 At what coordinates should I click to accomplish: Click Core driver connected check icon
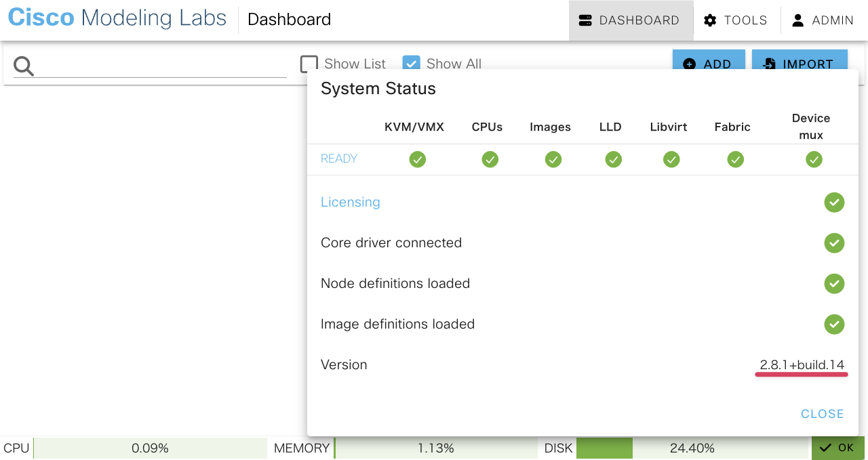pos(834,243)
